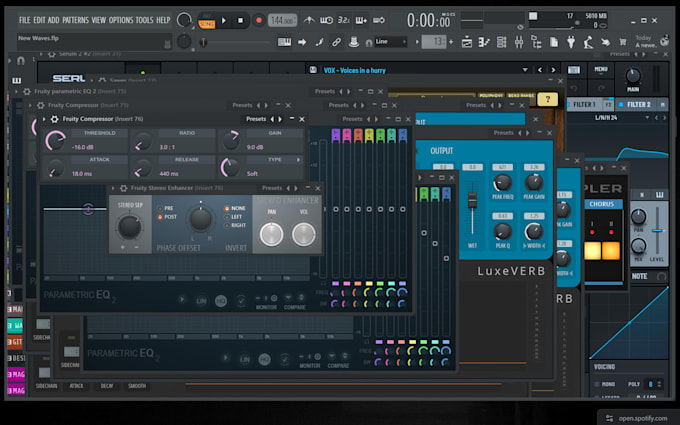Image resolution: width=680 pixels, height=425 pixels.
Task: Open the EDIT menu
Action: 39,20
